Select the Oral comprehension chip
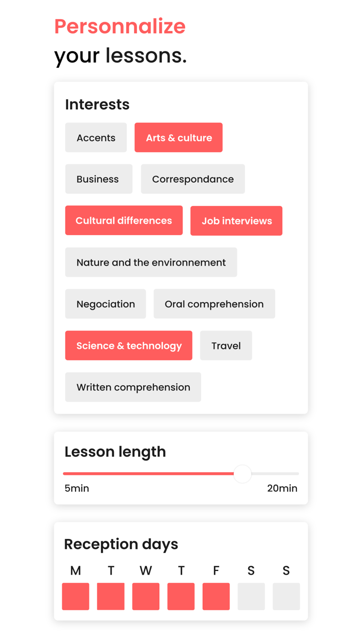 pyautogui.click(x=214, y=304)
